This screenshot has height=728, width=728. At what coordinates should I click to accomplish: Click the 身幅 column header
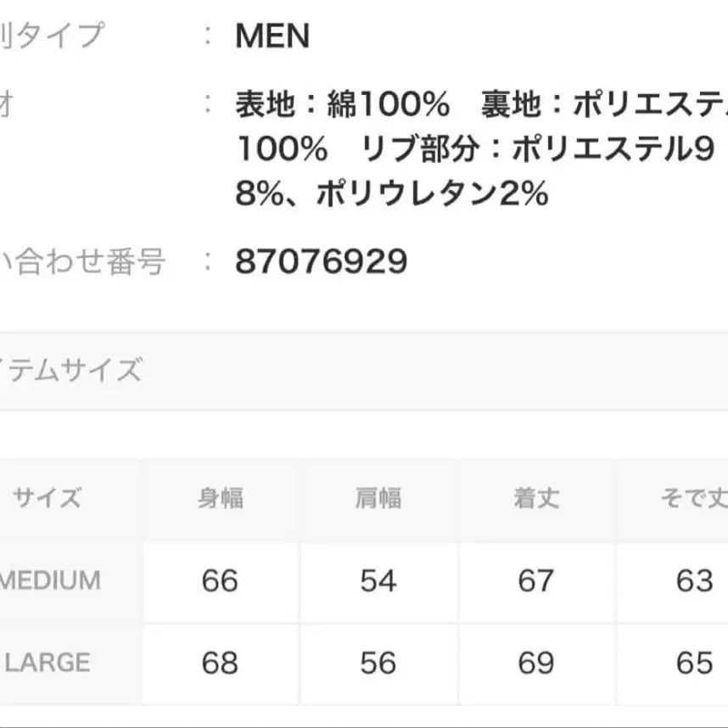pyautogui.click(x=220, y=498)
